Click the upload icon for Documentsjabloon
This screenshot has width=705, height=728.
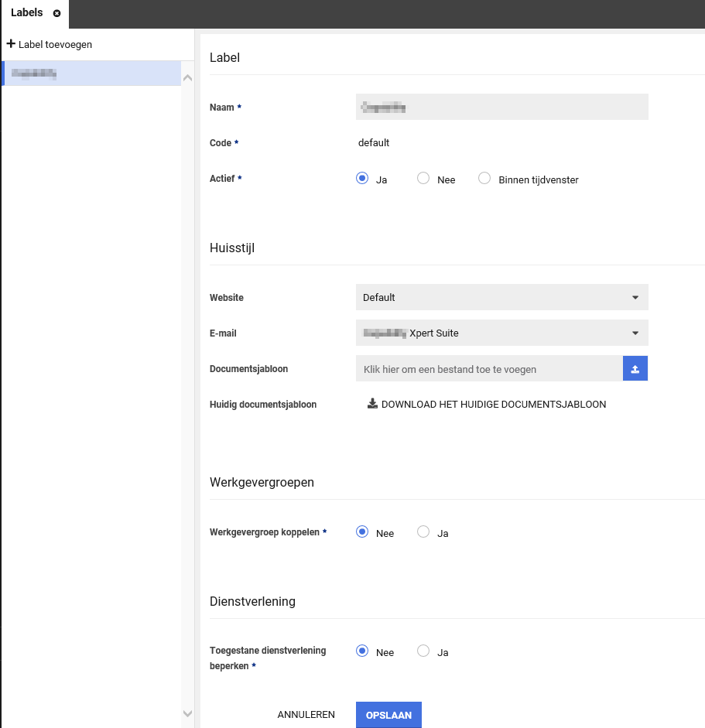coord(635,369)
